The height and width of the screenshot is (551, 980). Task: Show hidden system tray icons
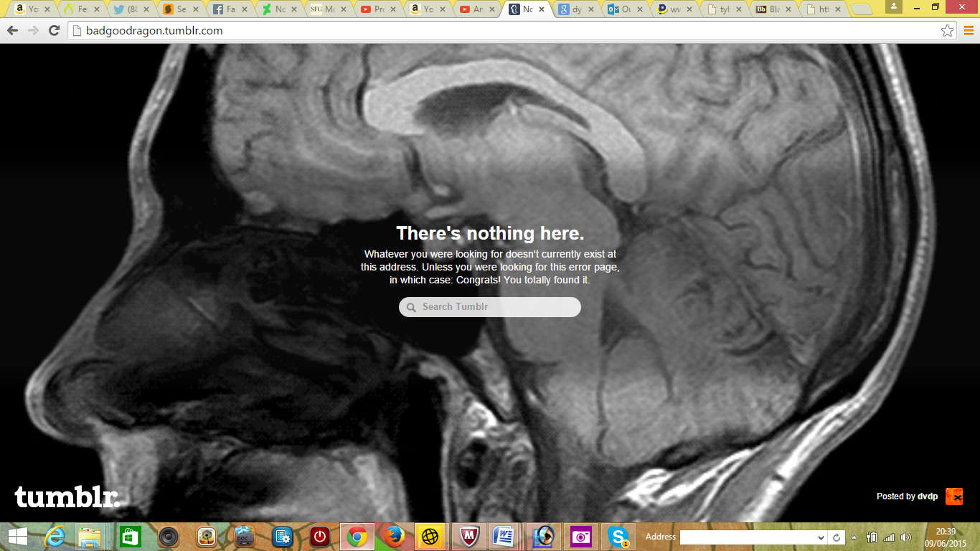point(854,537)
